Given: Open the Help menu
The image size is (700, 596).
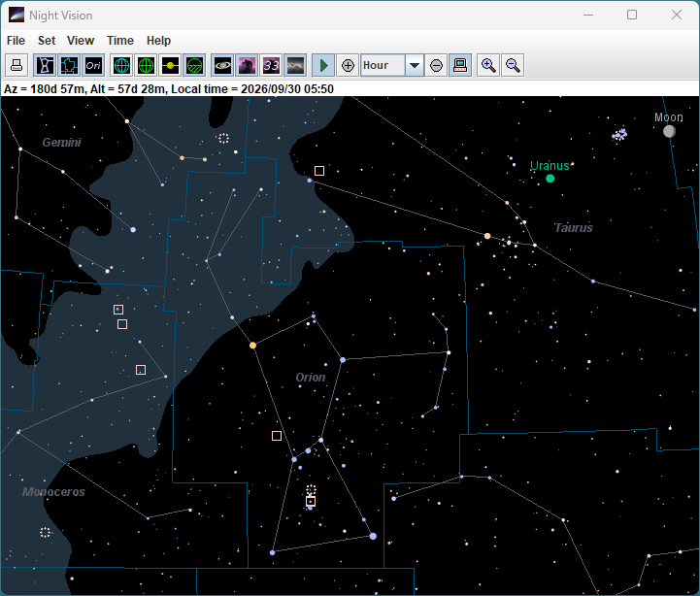Looking at the screenshot, I should coord(158,41).
